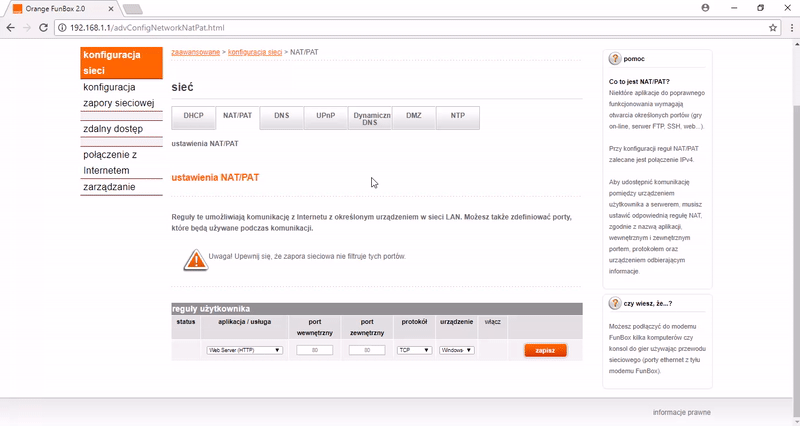Select the UPnP tab
800x426 pixels.
(x=325, y=117)
